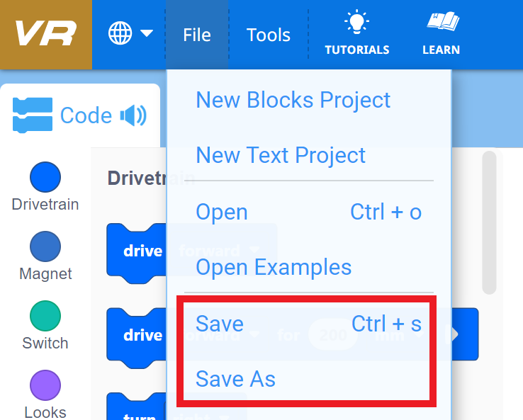
Task: Choose New Blocks Project
Action: coord(293,100)
